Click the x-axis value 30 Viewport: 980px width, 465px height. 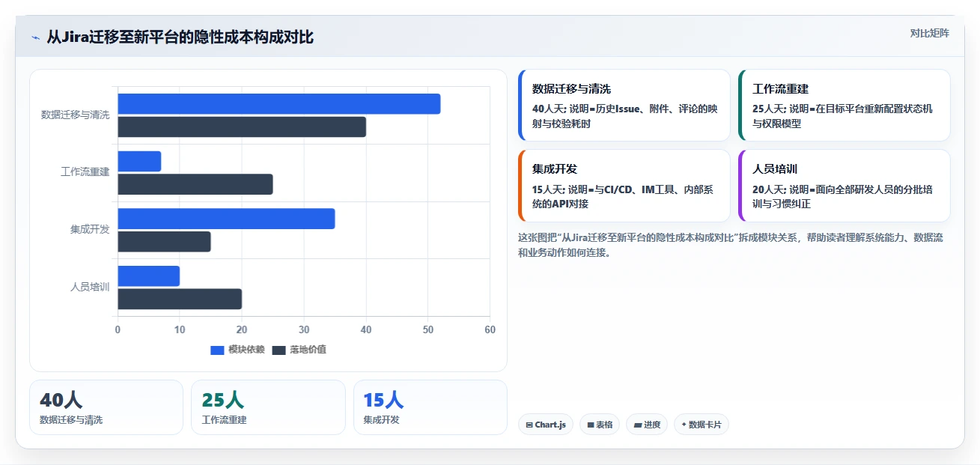[303, 329]
